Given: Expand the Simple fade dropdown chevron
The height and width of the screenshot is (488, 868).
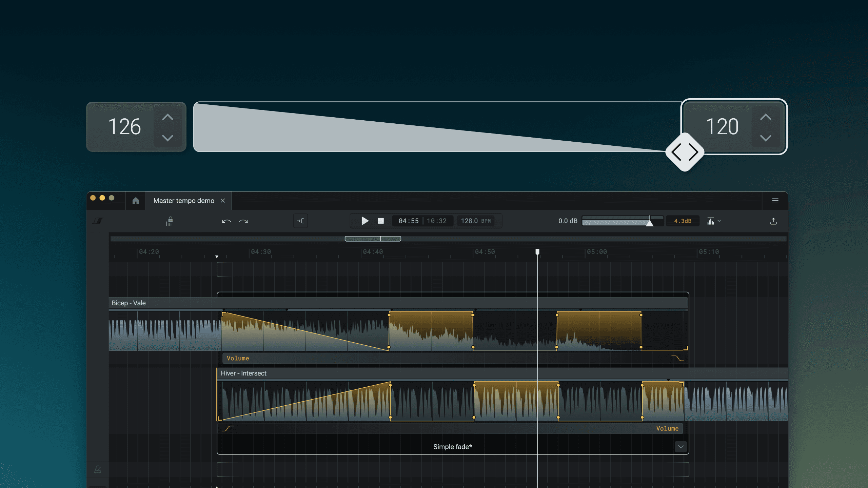Looking at the screenshot, I should coord(680,447).
